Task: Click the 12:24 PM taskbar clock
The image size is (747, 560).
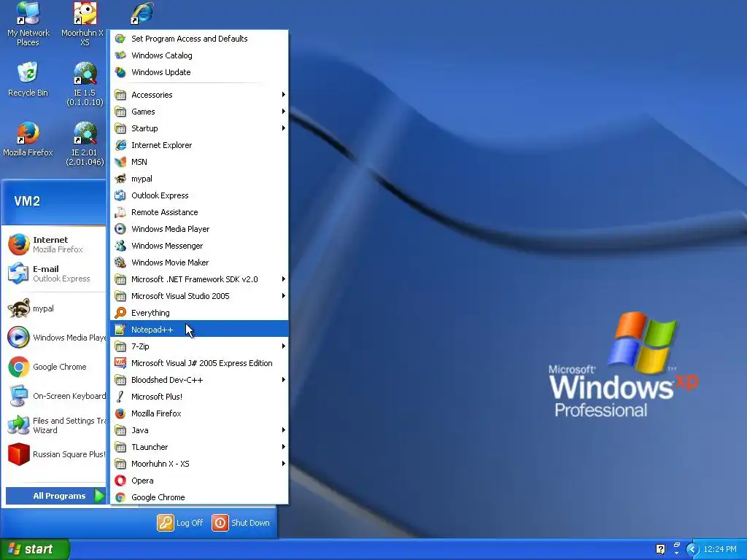Action: pos(720,549)
